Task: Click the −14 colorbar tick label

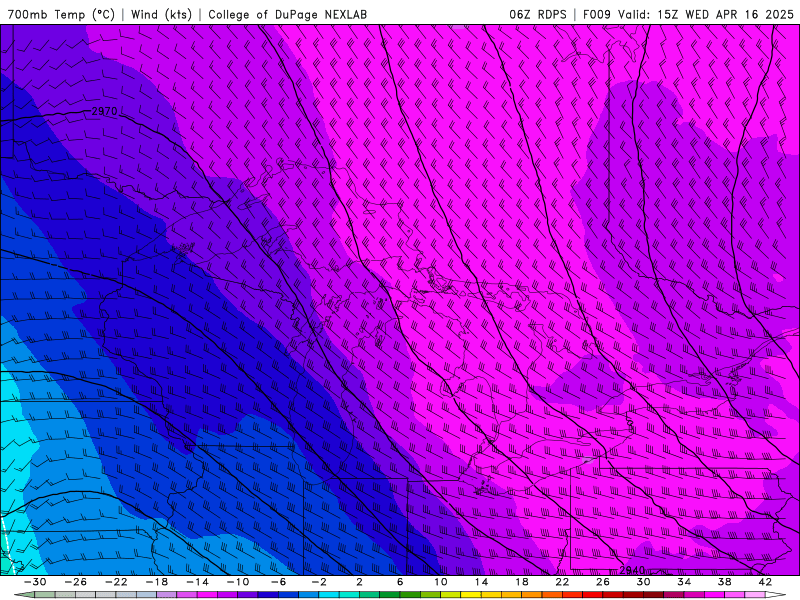Action: (197, 582)
